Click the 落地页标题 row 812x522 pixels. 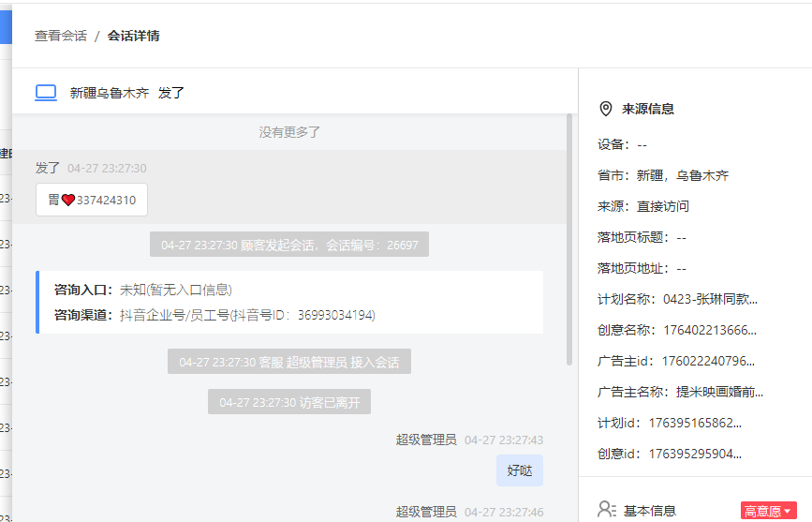[642, 237]
